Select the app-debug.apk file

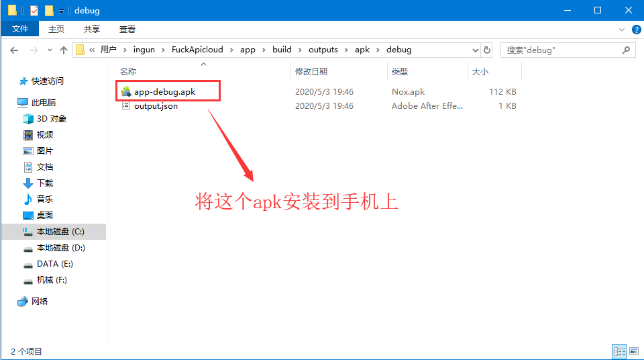(164, 91)
